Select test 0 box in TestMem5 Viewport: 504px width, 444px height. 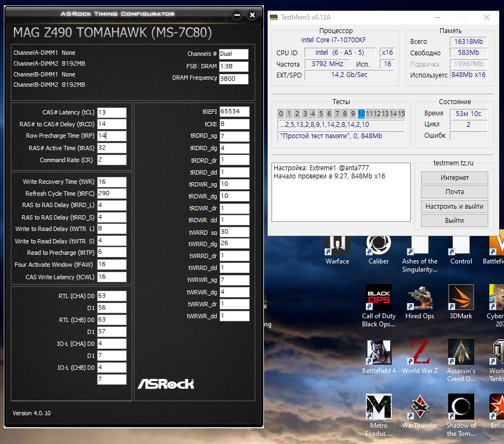(x=281, y=113)
